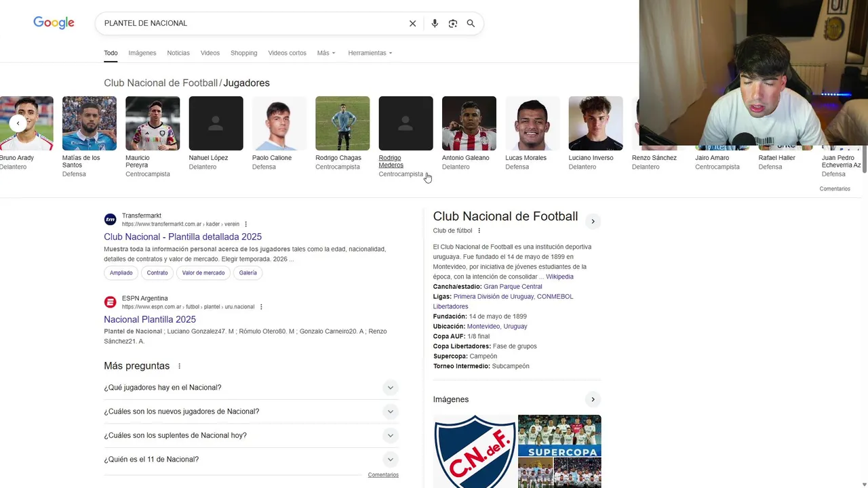
Task: Select the Todo tab
Action: (111, 53)
